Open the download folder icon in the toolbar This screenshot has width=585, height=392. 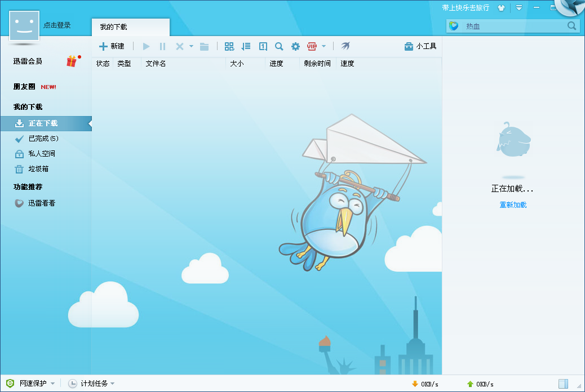coord(204,46)
